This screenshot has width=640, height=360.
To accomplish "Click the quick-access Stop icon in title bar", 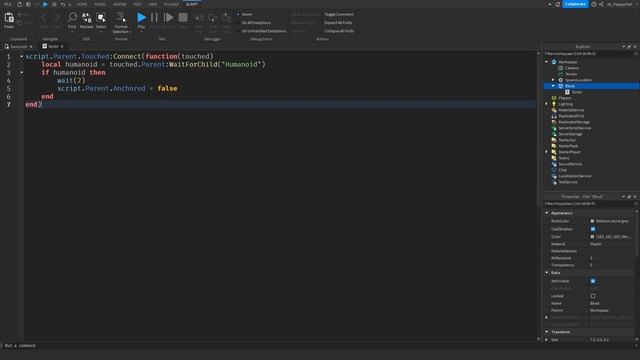I will (x=54, y=4).
